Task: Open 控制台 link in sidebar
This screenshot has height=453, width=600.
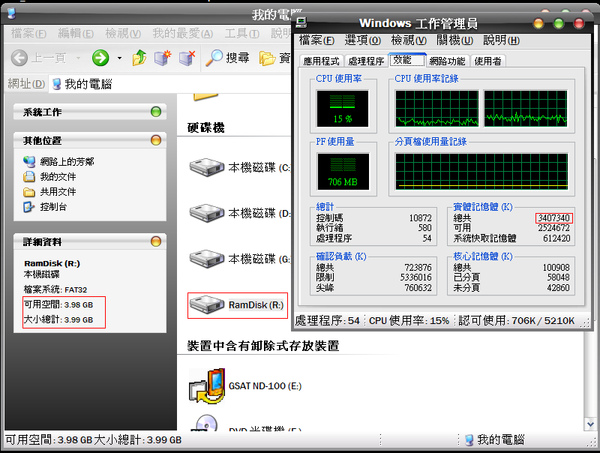Action: [x=53, y=207]
